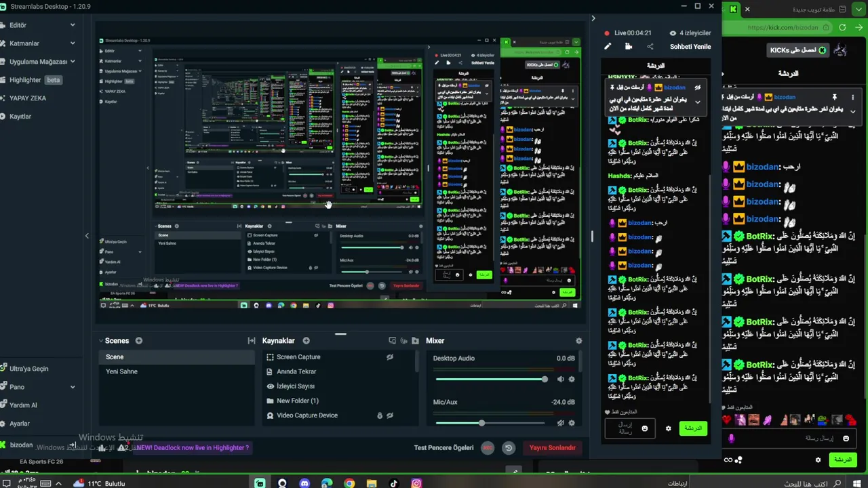Toggle visibility of Video Capture Device source

pos(390,415)
